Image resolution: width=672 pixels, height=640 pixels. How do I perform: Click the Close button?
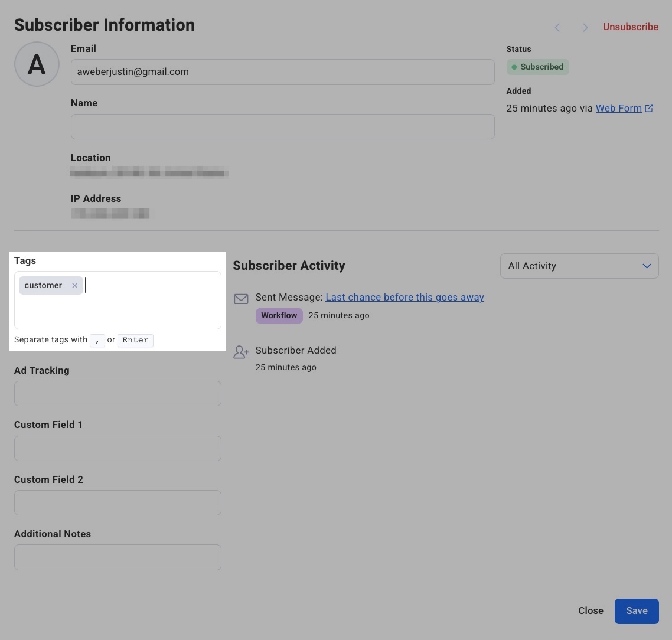click(x=591, y=610)
